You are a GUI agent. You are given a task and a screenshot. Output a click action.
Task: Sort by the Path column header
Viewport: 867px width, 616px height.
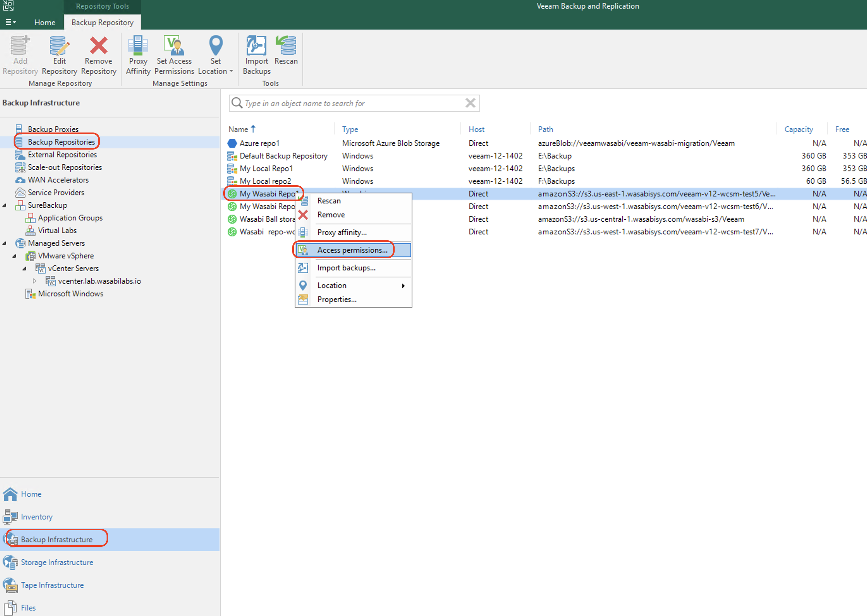point(545,129)
